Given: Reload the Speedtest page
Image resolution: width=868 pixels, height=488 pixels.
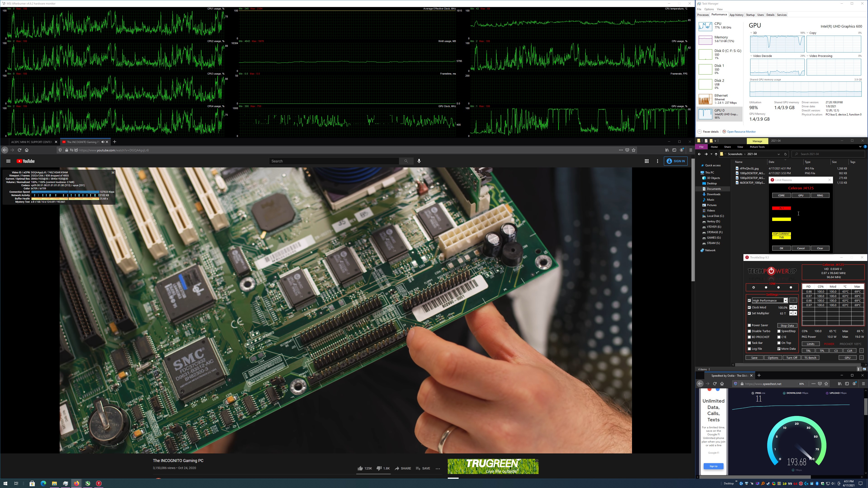Looking at the screenshot, I should coord(715,384).
